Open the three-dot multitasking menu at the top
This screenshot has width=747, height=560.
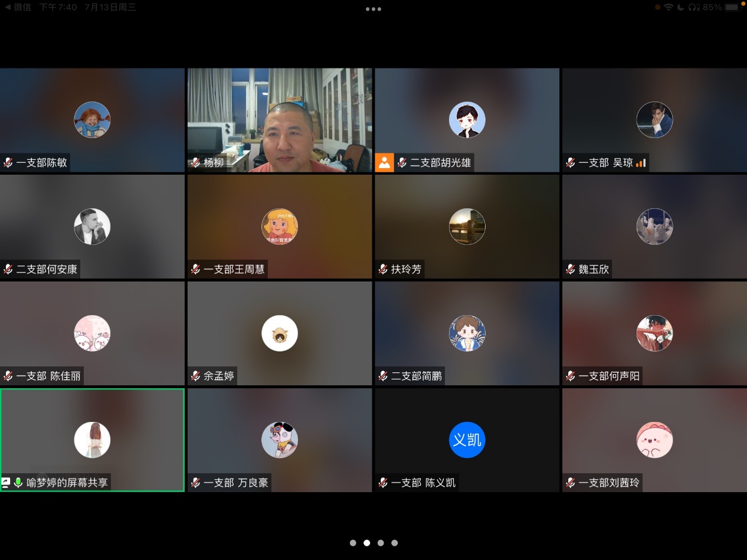pos(373,9)
